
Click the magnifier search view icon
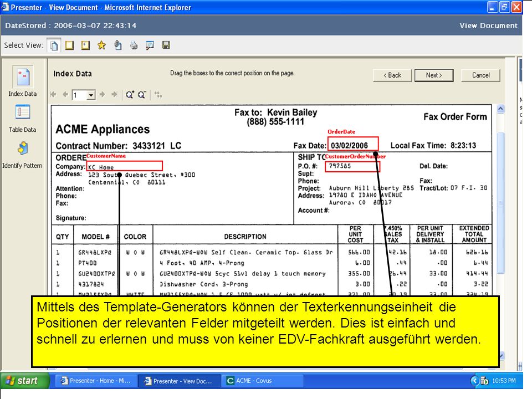(x=150, y=45)
